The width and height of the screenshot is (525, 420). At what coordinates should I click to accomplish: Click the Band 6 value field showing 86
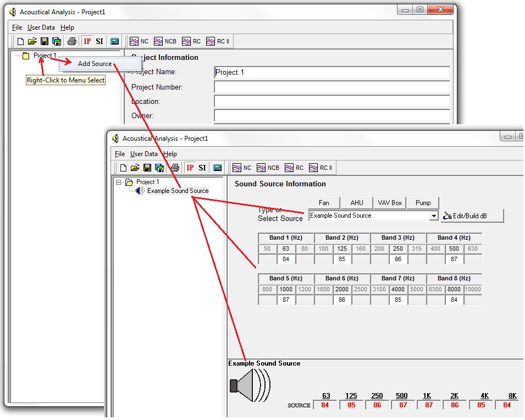(342, 300)
